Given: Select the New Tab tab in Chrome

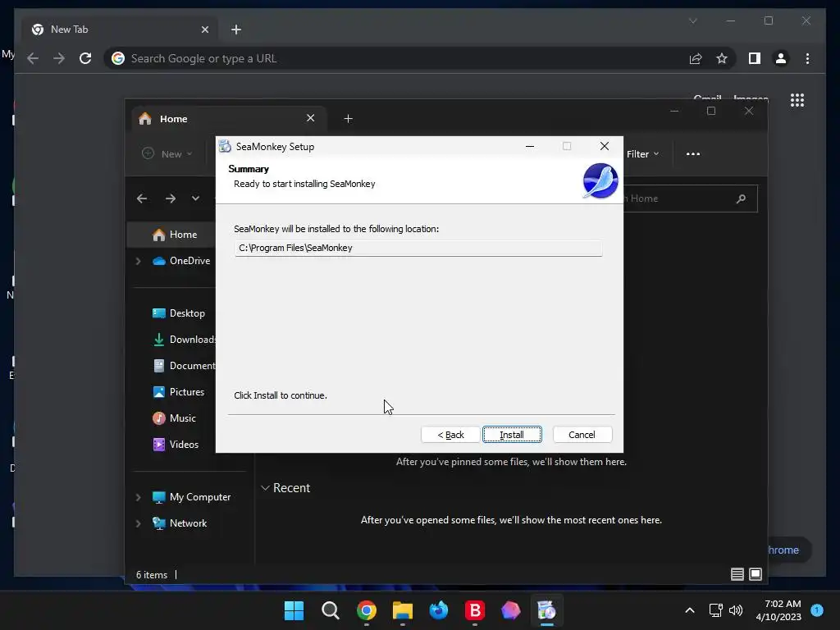Looking at the screenshot, I should pyautogui.click(x=120, y=30).
